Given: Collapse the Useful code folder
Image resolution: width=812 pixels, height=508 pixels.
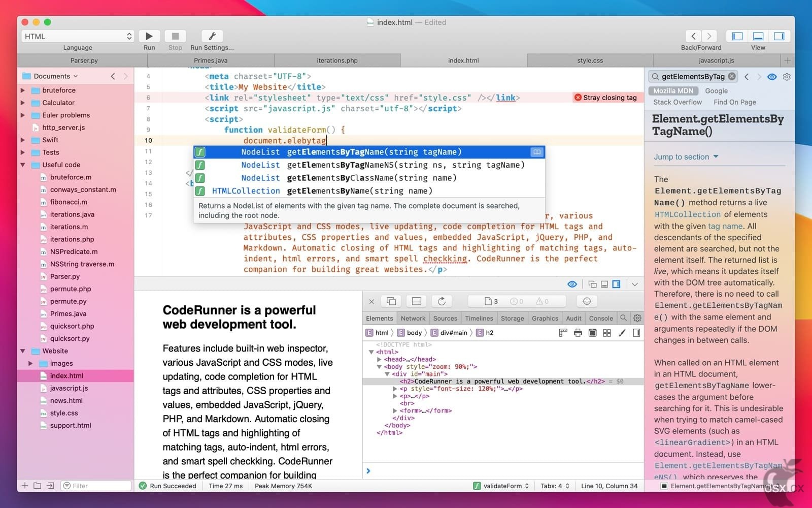Looking at the screenshot, I should tap(23, 165).
